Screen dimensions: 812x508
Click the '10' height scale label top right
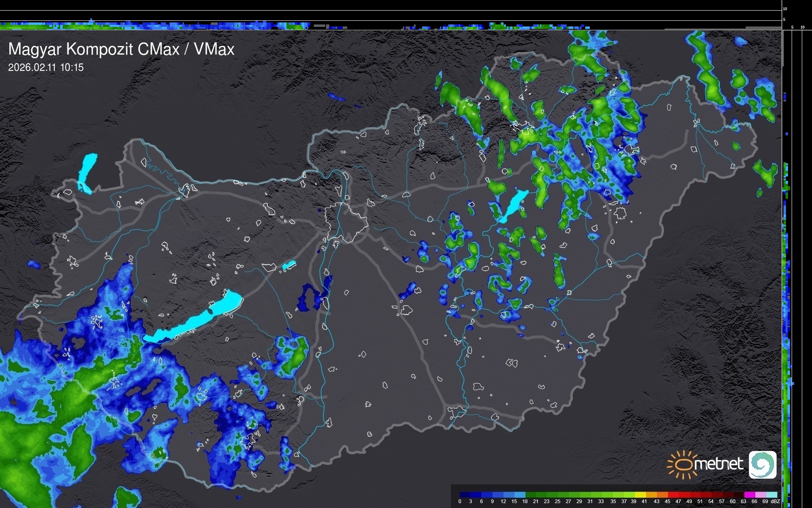[785, 9]
